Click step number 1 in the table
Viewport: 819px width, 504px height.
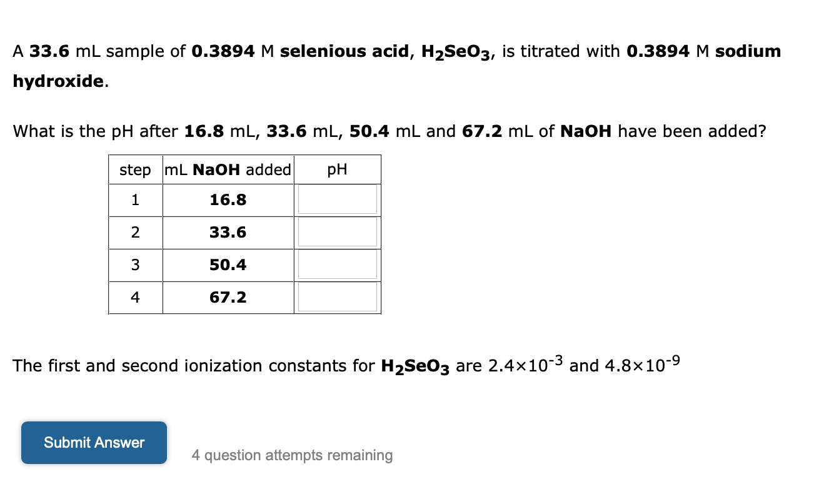click(x=135, y=199)
